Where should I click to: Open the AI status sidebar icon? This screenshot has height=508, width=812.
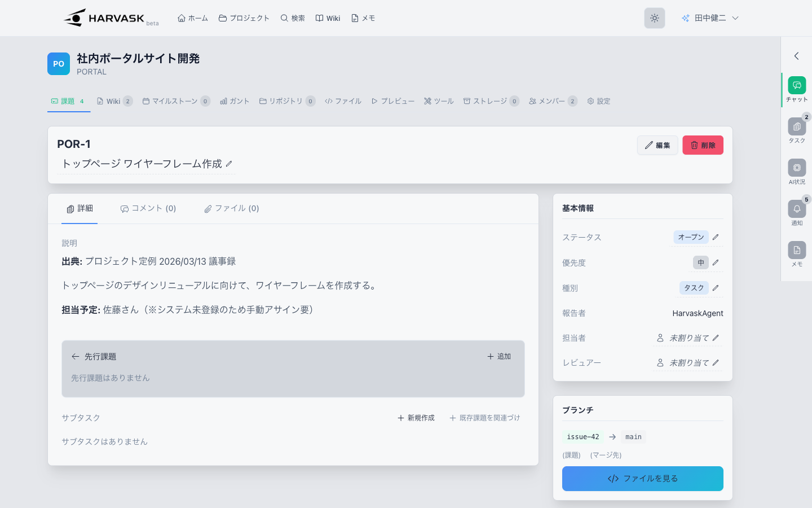[x=796, y=168]
